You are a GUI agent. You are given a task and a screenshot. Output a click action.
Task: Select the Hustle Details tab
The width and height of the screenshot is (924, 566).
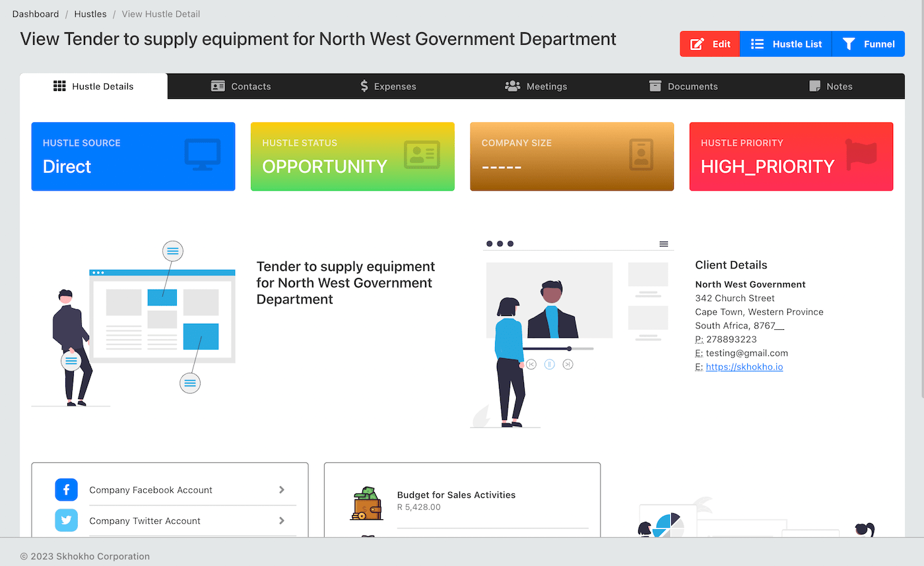[94, 86]
